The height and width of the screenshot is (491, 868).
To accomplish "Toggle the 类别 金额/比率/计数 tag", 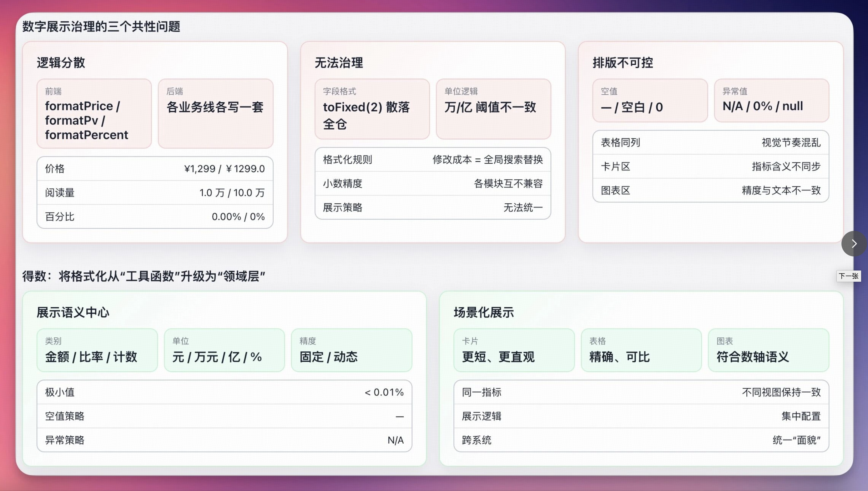I will point(97,350).
